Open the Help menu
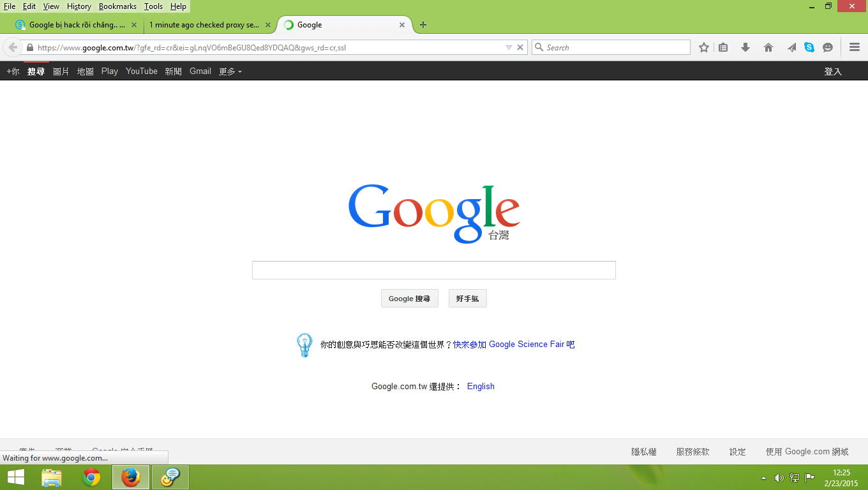Viewport: 868px width, 490px height. coord(178,6)
